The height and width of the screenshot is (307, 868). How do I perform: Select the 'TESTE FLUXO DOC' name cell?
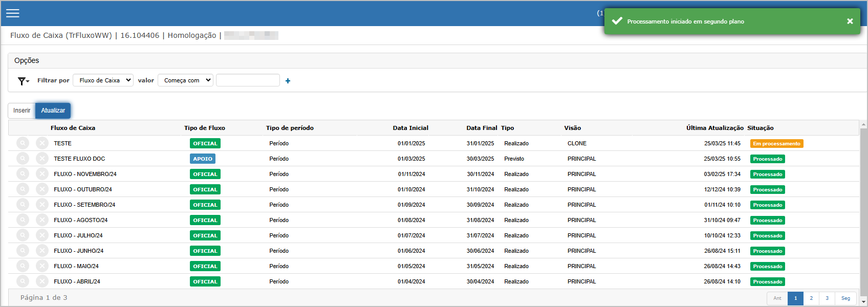(x=79, y=159)
